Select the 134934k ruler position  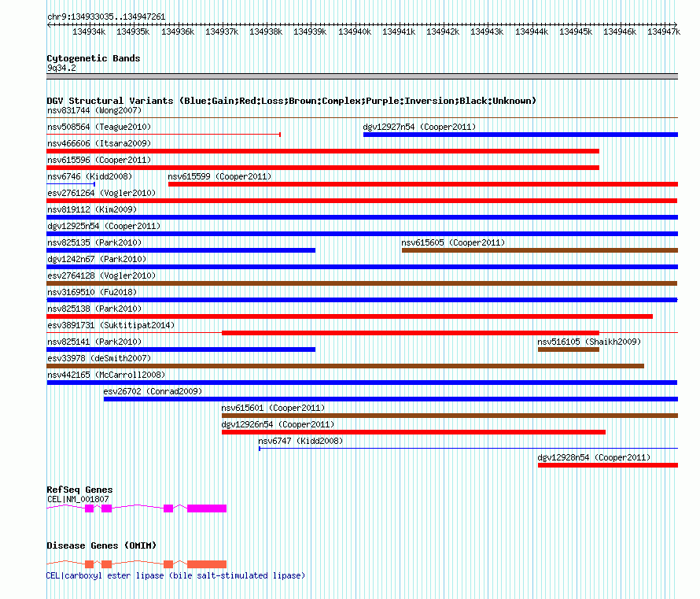(x=89, y=31)
